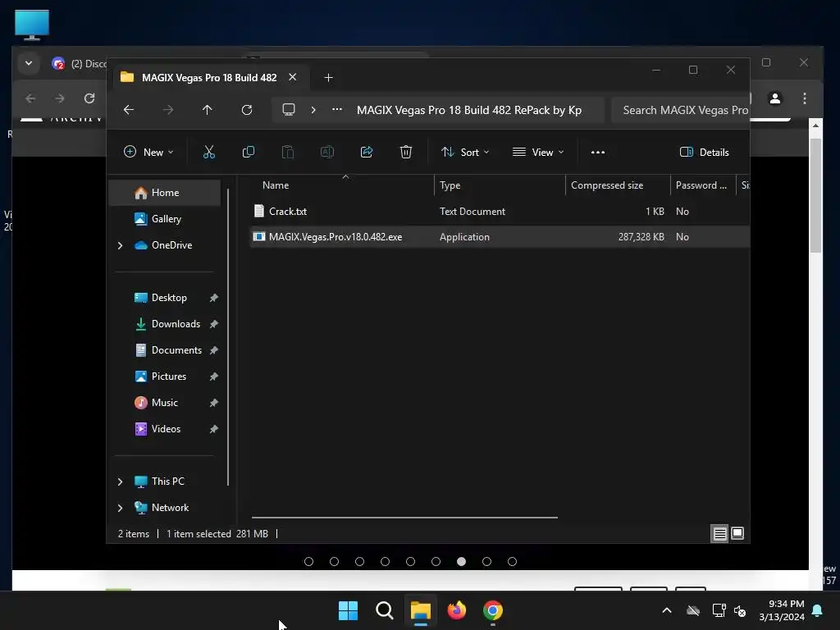Click the Paste clipboard icon
This screenshot has height=630, width=840.
[x=288, y=152]
